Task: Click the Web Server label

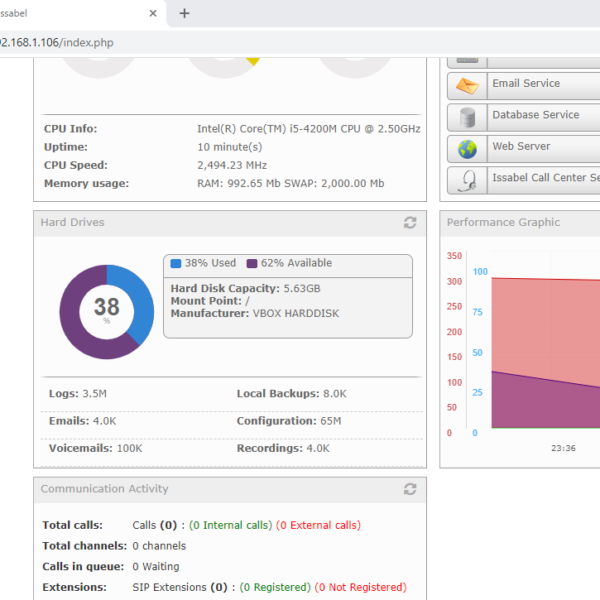Action: [x=520, y=147]
